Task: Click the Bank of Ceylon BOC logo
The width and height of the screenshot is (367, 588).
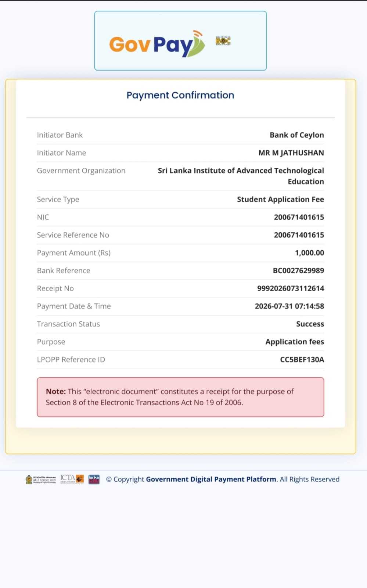Action: (x=223, y=41)
